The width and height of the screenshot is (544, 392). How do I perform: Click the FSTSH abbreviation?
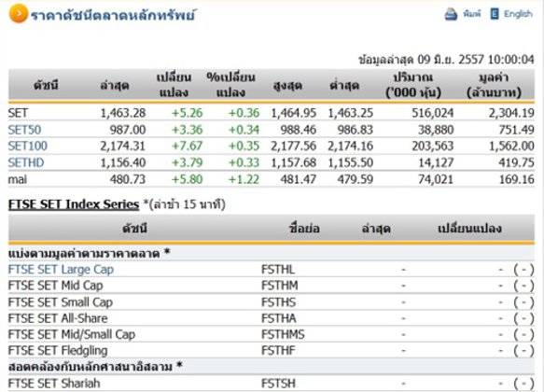[278, 384]
